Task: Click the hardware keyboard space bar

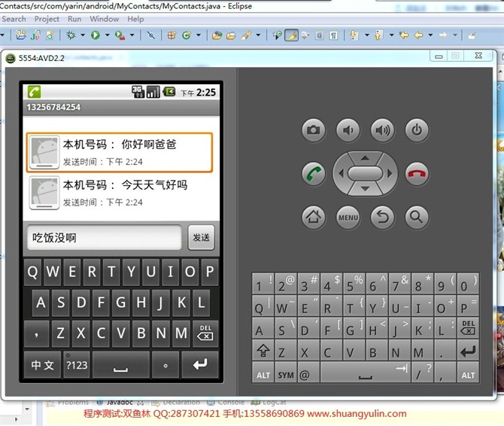Action: pyautogui.click(x=366, y=373)
